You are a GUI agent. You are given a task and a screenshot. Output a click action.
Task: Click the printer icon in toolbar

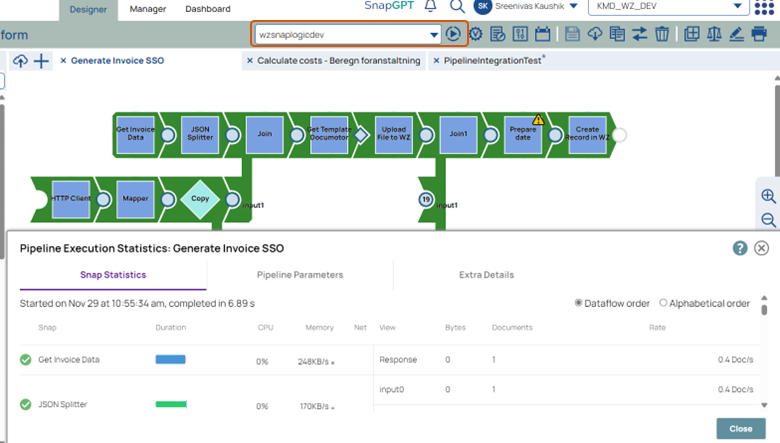[759, 34]
